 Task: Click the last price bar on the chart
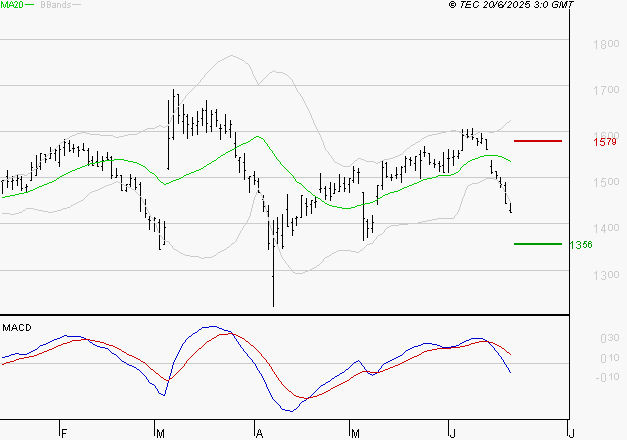pos(511,208)
